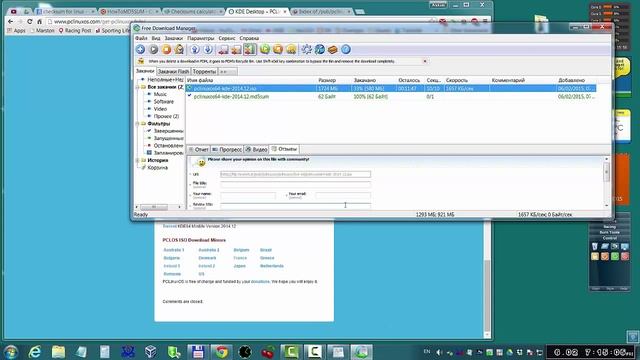Switch to the Видео bottom tab
The height and width of the screenshot is (360, 640).
pyautogui.click(x=256, y=149)
